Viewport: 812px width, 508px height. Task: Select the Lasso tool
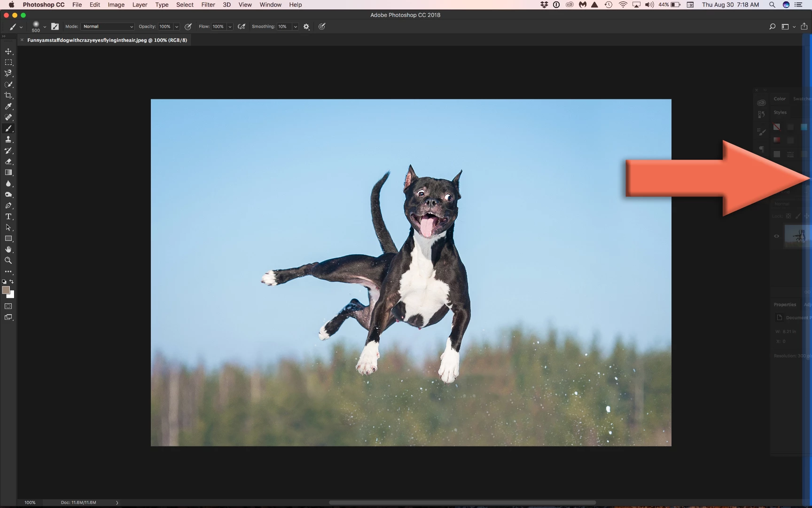8,73
